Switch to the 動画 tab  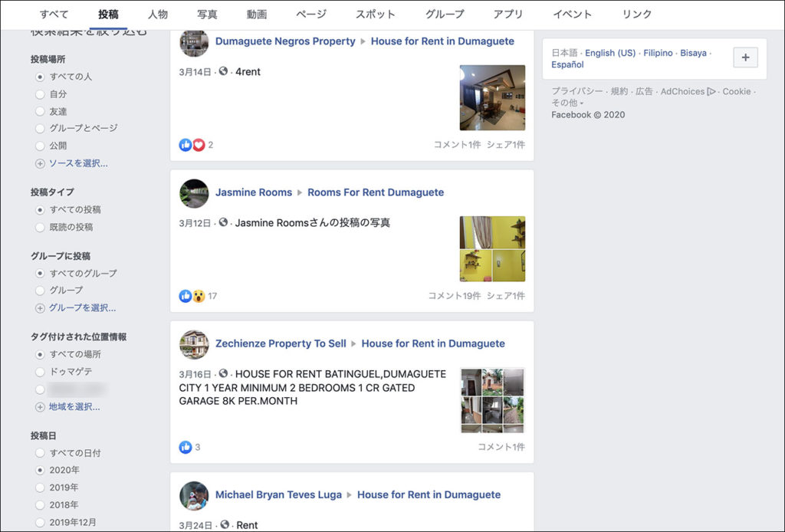pos(256,14)
